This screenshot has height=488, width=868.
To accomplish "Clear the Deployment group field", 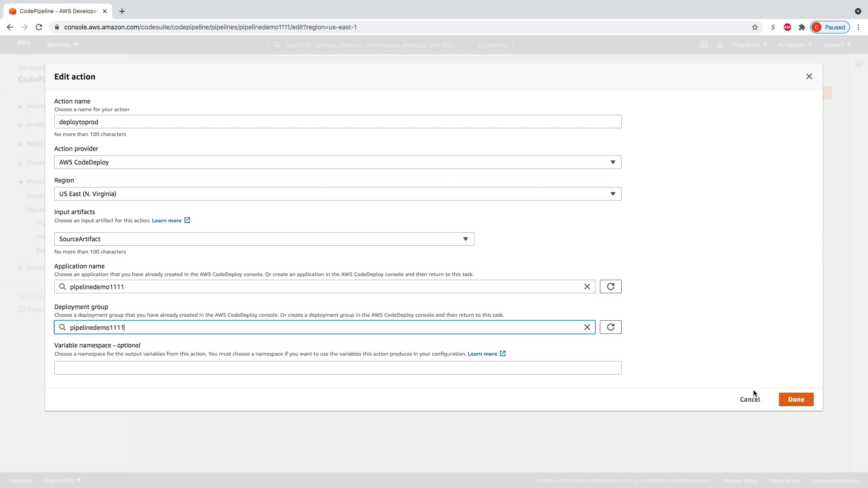I will tap(587, 327).
